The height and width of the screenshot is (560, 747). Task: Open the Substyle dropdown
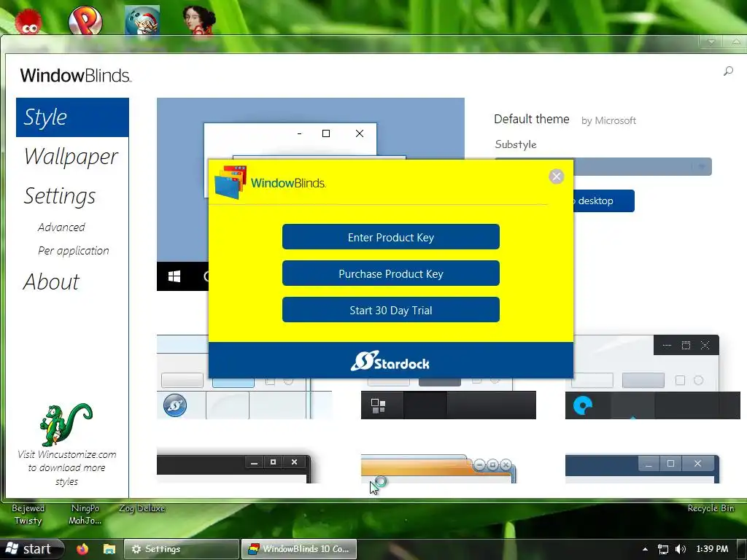point(603,167)
